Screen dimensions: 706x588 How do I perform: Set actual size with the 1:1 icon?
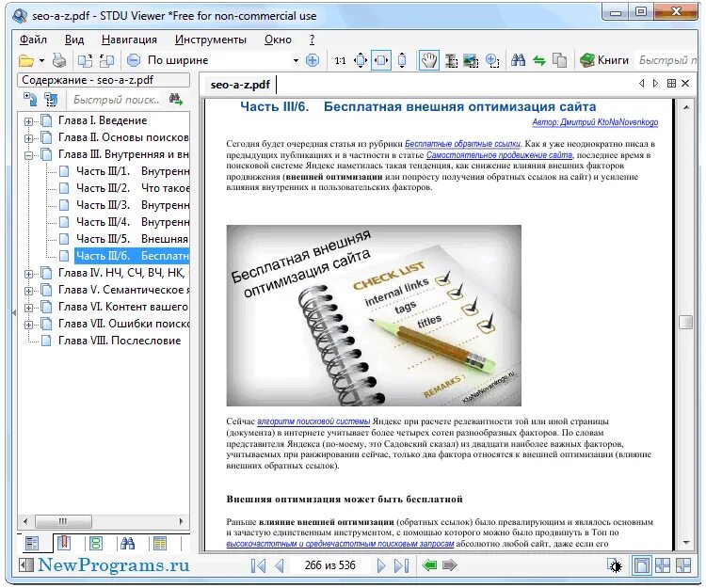pos(340,61)
